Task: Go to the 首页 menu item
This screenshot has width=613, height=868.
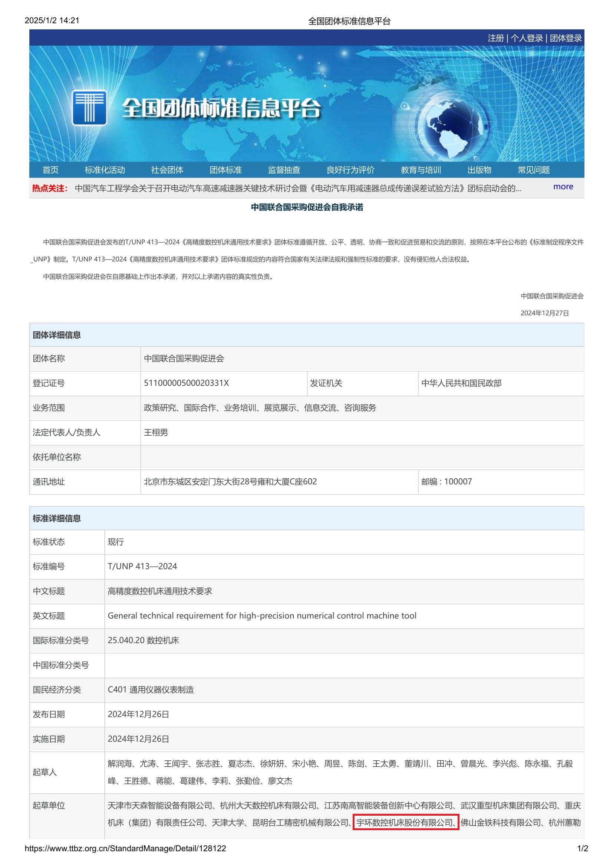Action: (x=50, y=170)
